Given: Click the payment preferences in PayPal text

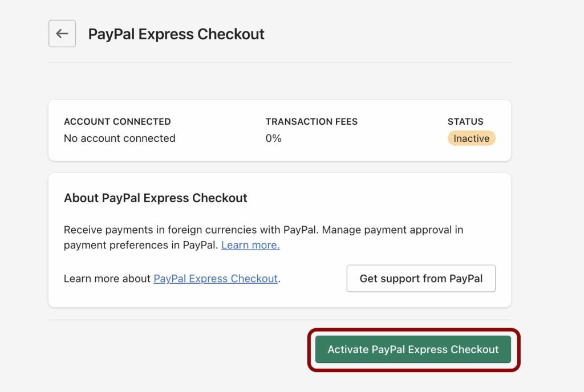Looking at the screenshot, I should click(x=141, y=245).
